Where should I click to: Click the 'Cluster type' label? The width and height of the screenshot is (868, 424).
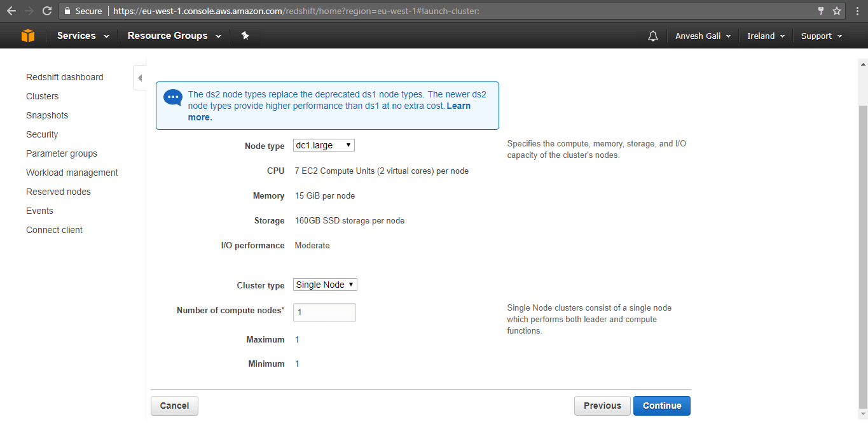pos(261,285)
